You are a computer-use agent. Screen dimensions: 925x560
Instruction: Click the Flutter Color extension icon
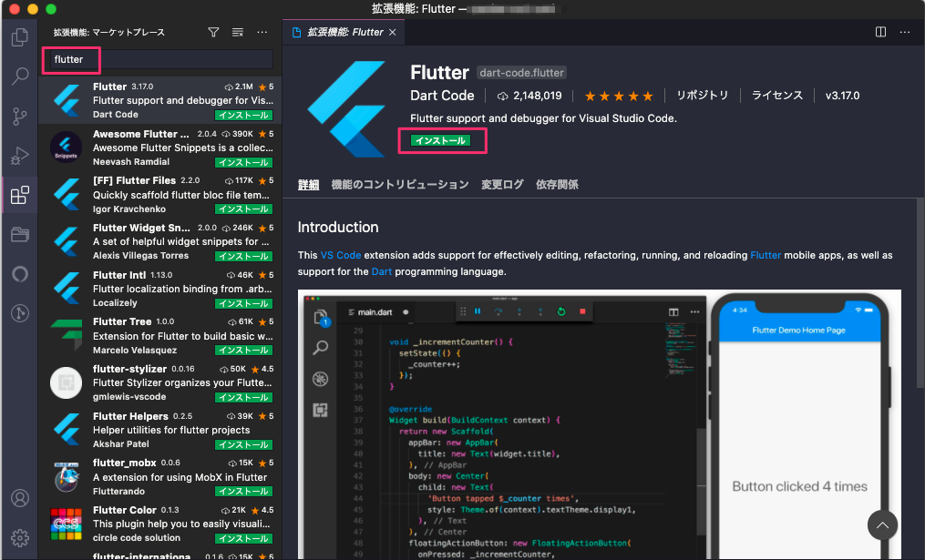coord(66,524)
